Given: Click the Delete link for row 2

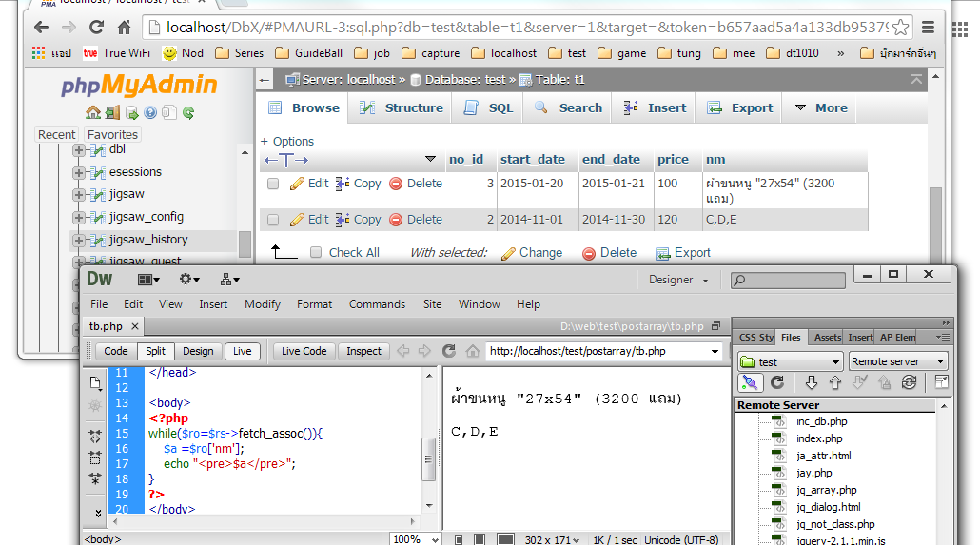Looking at the screenshot, I should (415, 220).
